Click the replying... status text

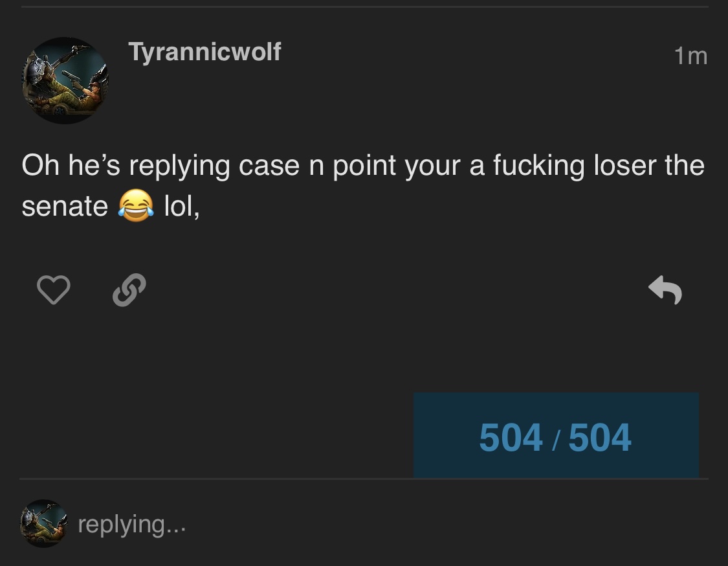[x=132, y=525]
